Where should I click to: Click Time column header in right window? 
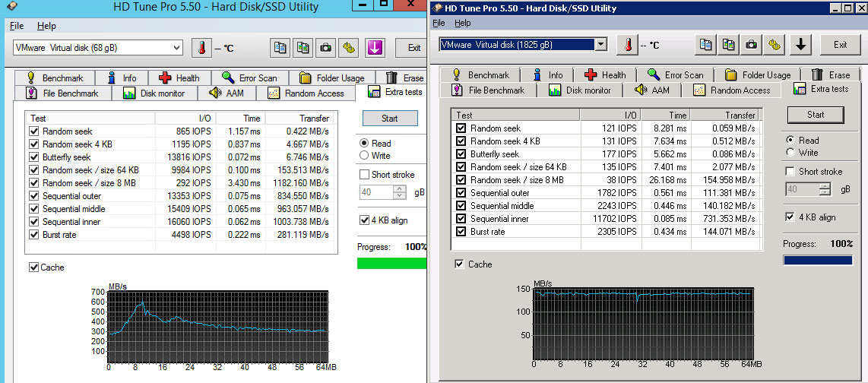tap(666, 115)
